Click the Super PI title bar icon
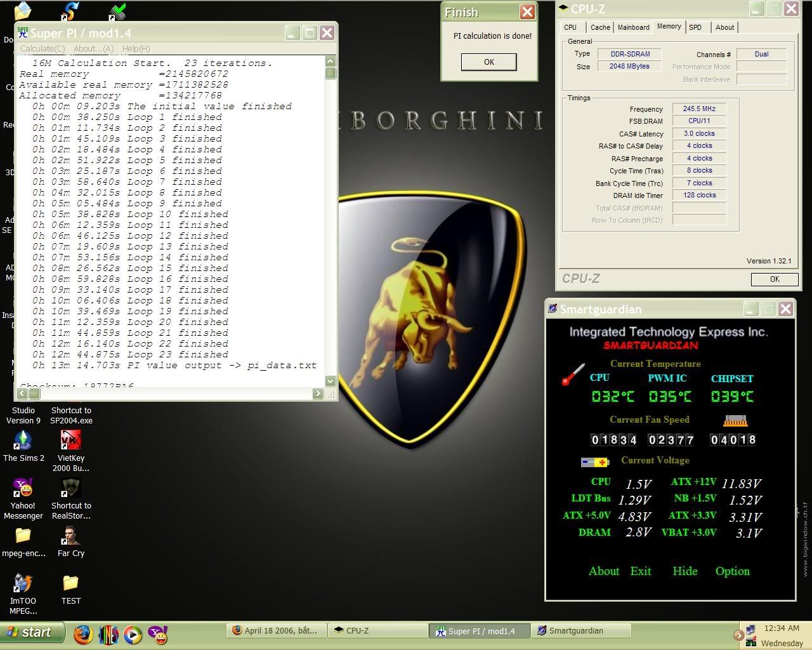The height and width of the screenshot is (650, 812). coord(23,32)
